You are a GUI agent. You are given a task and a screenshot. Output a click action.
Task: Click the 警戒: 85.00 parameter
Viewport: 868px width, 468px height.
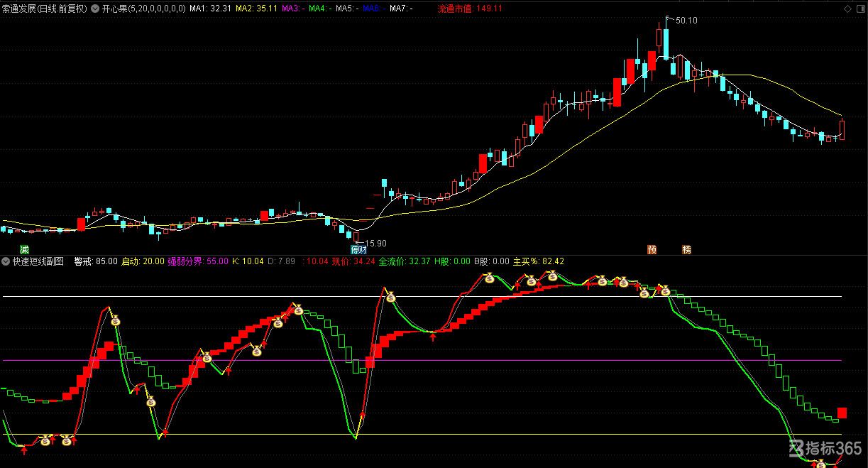(96, 261)
